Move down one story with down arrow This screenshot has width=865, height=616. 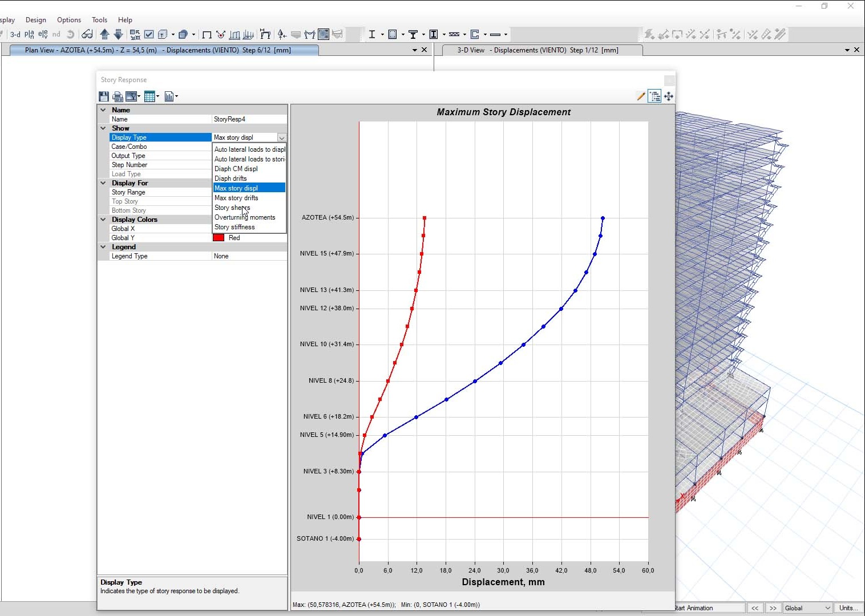tap(118, 34)
